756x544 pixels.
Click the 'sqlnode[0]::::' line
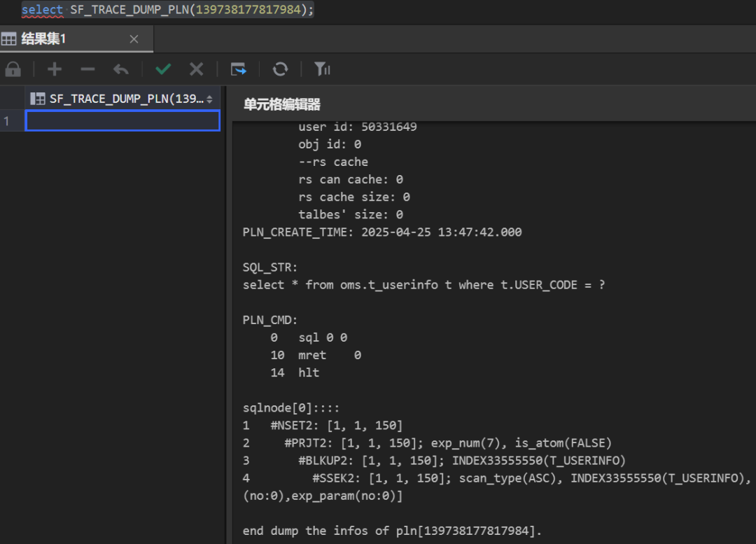291,408
